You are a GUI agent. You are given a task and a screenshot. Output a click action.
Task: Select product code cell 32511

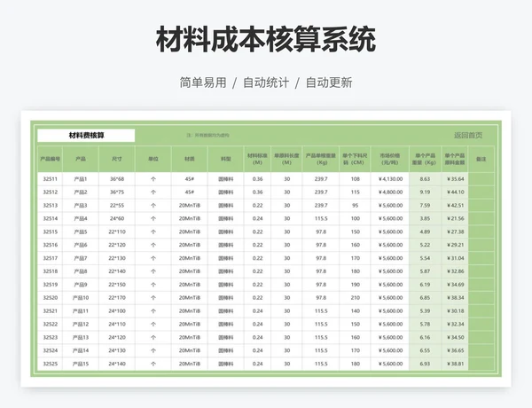pyautogui.click(x=51, y=179)
